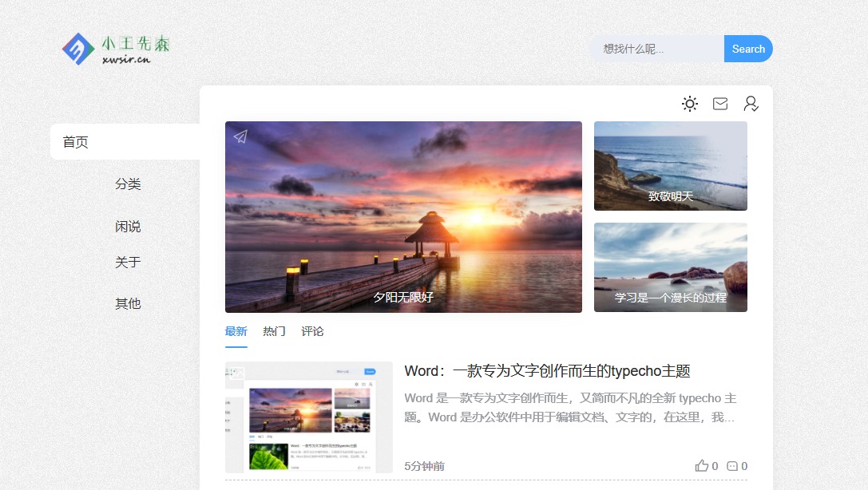Like the Word theme article
The height and width of the screenshot is (490, 868).
[702, 466]
